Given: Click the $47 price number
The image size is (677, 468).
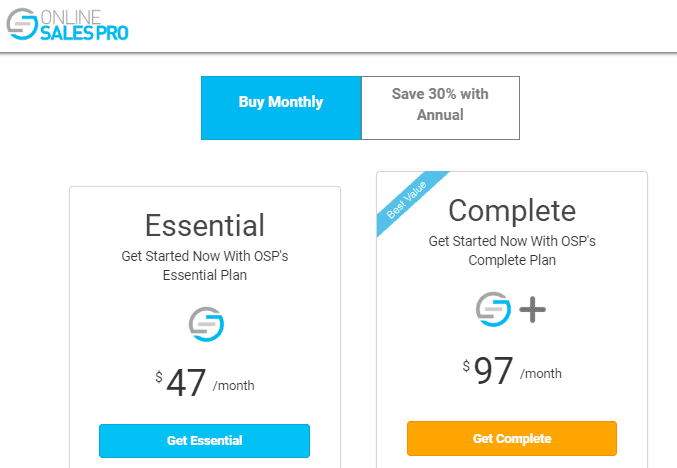Looking at the screenshot, I should point(186,383).
